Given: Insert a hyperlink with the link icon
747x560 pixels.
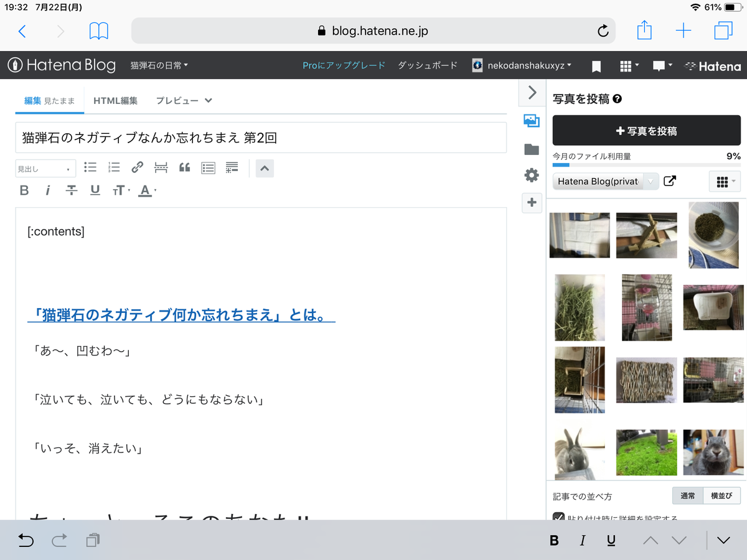Looking at the screenshot, I should [x=137, y=167].
